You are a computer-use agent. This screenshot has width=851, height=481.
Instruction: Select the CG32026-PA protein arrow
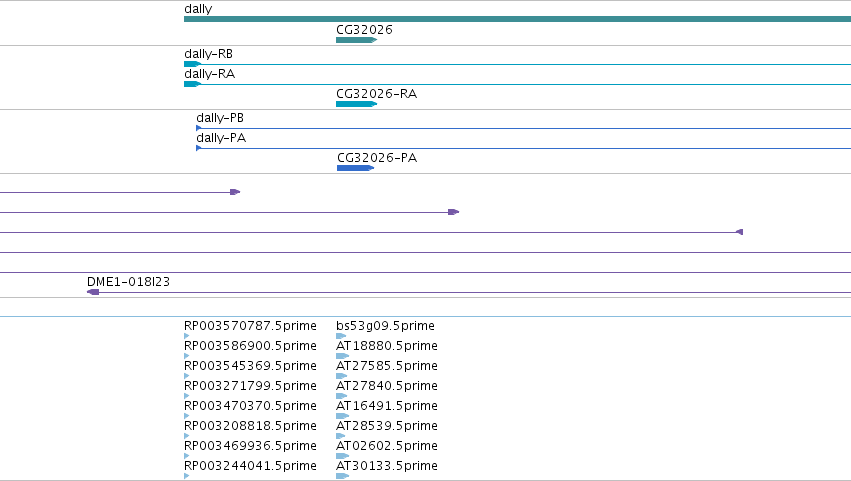pyautogui.click(x=355, y=168)
